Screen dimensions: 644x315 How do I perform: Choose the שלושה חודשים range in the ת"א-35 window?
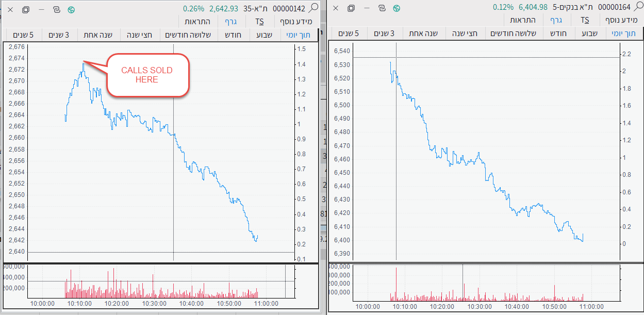coord(189,35)
